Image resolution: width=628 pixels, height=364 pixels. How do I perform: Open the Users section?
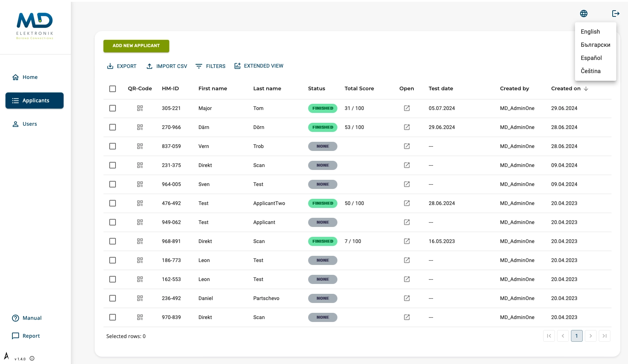(x=34, y=124)
